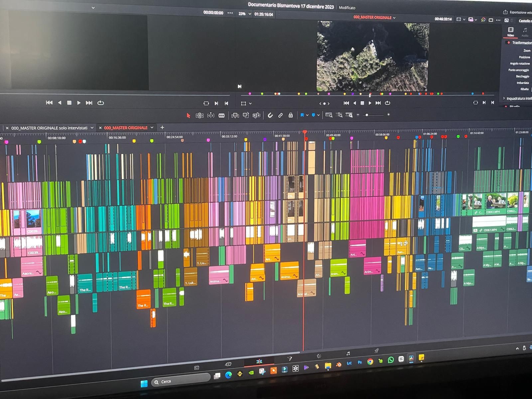Image resolution: width=532 pixels, height=399 pixels.
Task: Open the flag color dropdown
Action: pyautogui.click(x=308, y=115)
